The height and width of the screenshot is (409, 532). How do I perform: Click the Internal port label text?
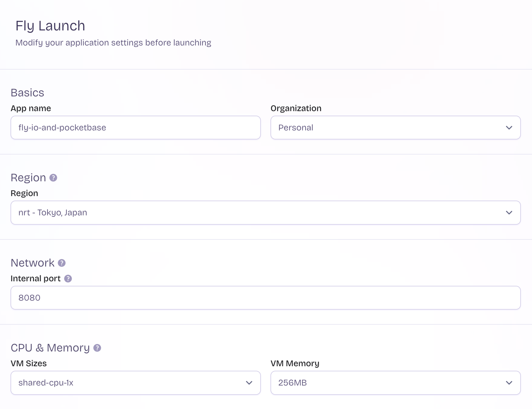tap(36, 279)
